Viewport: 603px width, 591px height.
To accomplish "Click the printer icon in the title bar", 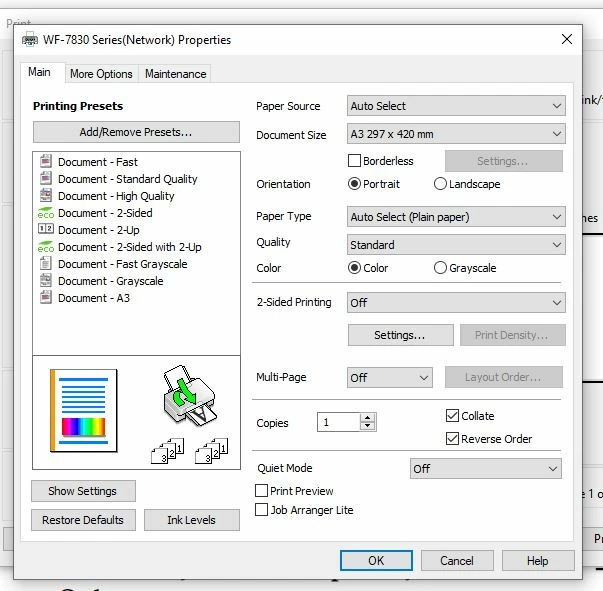I will tap(30, 40).
